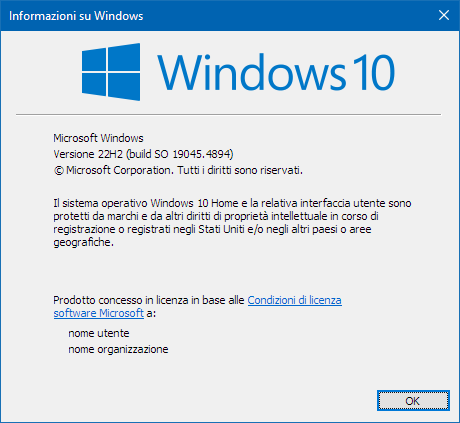
Task: Click the horizontal separator line under logo
Action: click(228, 114)
